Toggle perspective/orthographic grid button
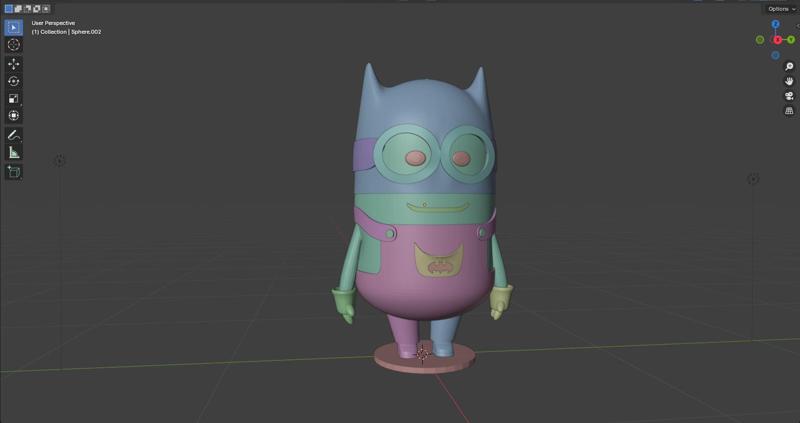The image size is (800, 423). [789, 111]
